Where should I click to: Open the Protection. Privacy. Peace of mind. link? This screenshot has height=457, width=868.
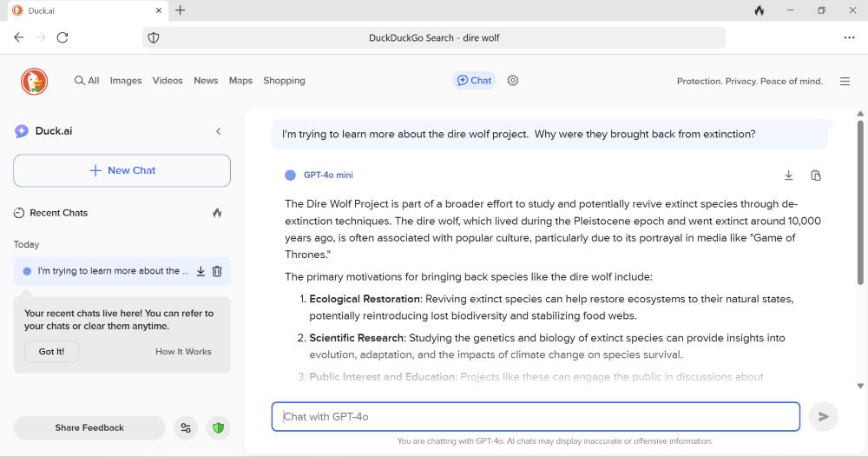tap(750, 82)
